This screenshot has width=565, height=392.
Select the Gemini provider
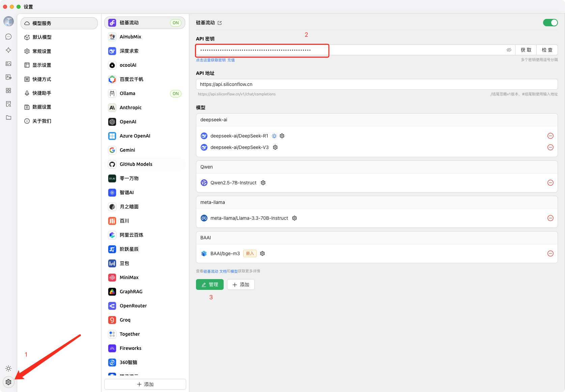pyautogui.click(x=145, y=150)
